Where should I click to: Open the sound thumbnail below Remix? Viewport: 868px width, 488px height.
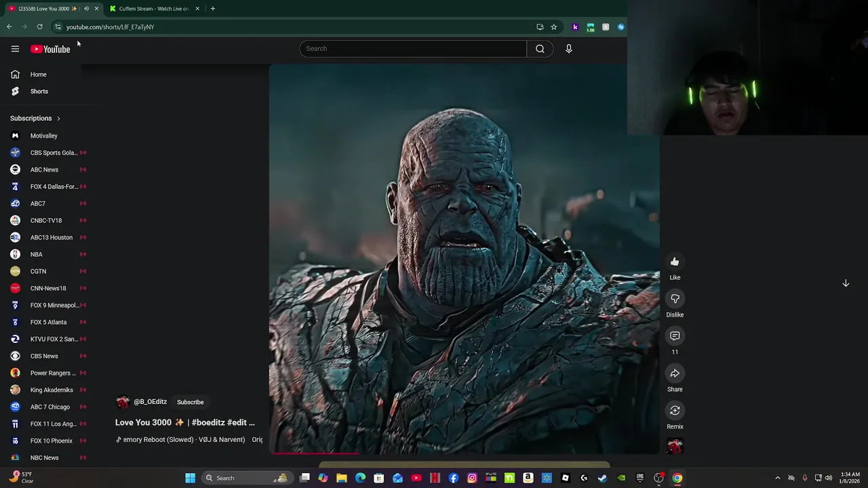click(x=675, y=447)
